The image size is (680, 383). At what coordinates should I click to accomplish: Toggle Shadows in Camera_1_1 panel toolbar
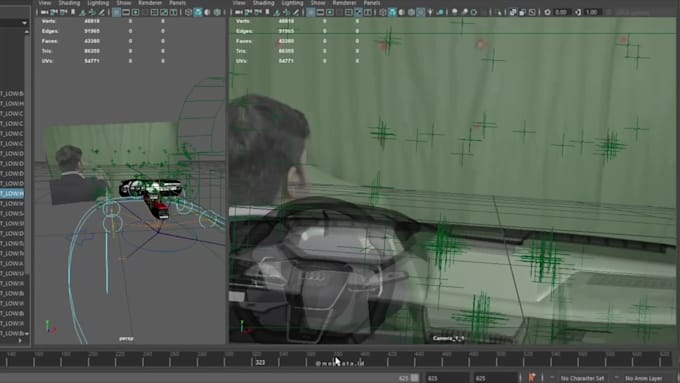click(440, 12)
